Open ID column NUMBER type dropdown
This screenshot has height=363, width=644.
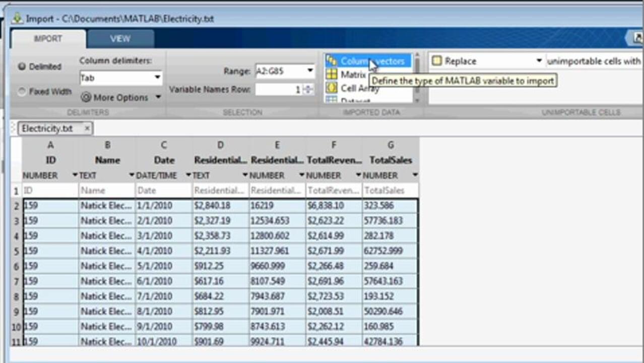(x=75, y=175)
